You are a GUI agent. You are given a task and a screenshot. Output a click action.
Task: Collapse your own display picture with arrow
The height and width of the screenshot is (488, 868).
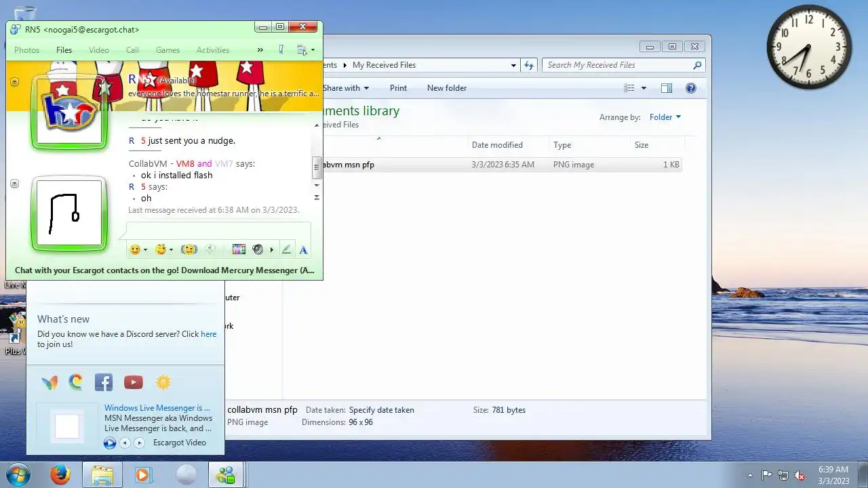(14, 184)
